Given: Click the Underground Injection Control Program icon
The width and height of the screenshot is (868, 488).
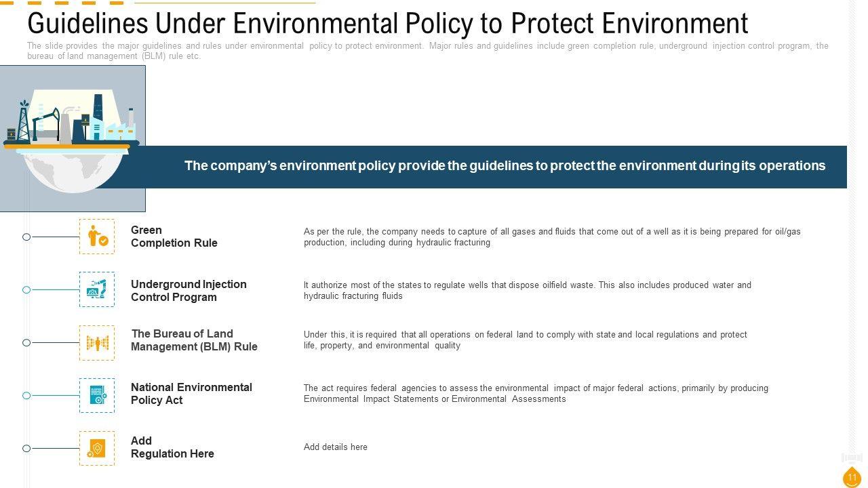Looking at the screenshot, I should 97,289.
